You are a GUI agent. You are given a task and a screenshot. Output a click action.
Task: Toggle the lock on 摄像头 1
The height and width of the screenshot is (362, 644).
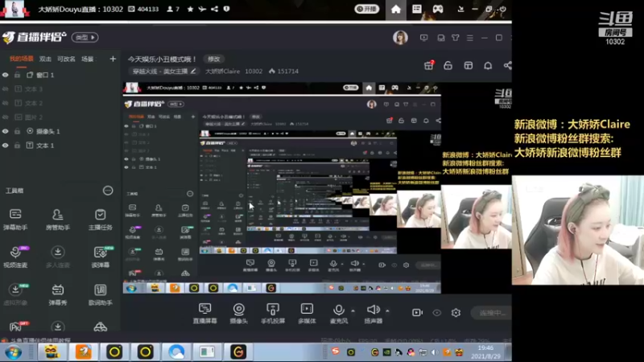17,131
